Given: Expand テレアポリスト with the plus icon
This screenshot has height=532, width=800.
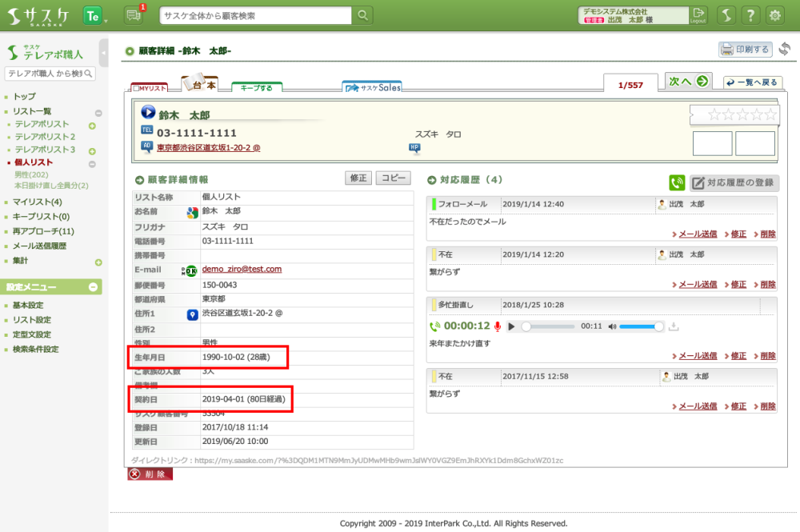Looking at the screenshot, I should pyautogui.click(x=92, y=126).
